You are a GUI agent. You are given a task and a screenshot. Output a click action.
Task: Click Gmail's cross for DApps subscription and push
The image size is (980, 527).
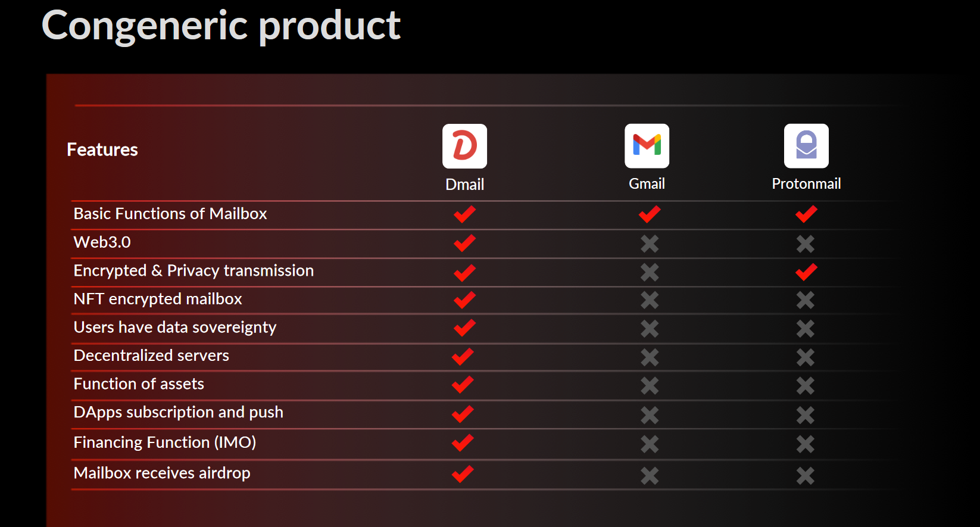coord(650,415)
